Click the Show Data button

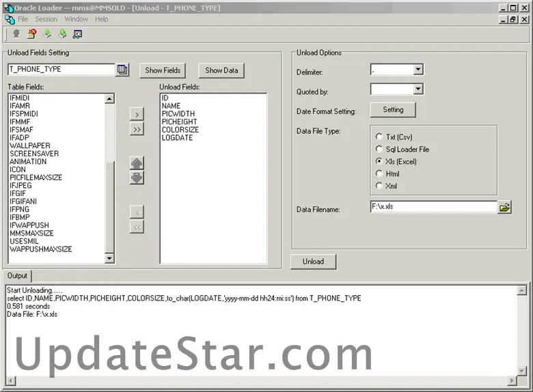tap(221, 70)
